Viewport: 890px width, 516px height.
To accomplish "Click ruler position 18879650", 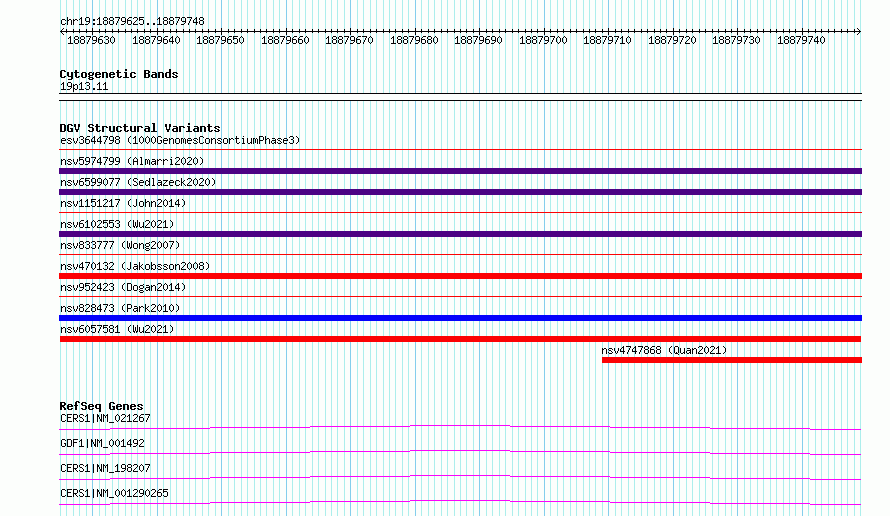I will [220, 40].
